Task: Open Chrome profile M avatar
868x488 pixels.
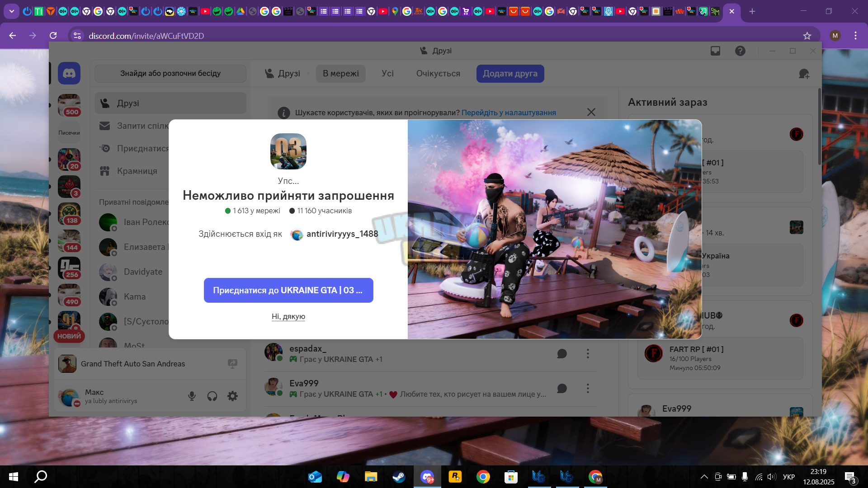Action: click(835, 36)
